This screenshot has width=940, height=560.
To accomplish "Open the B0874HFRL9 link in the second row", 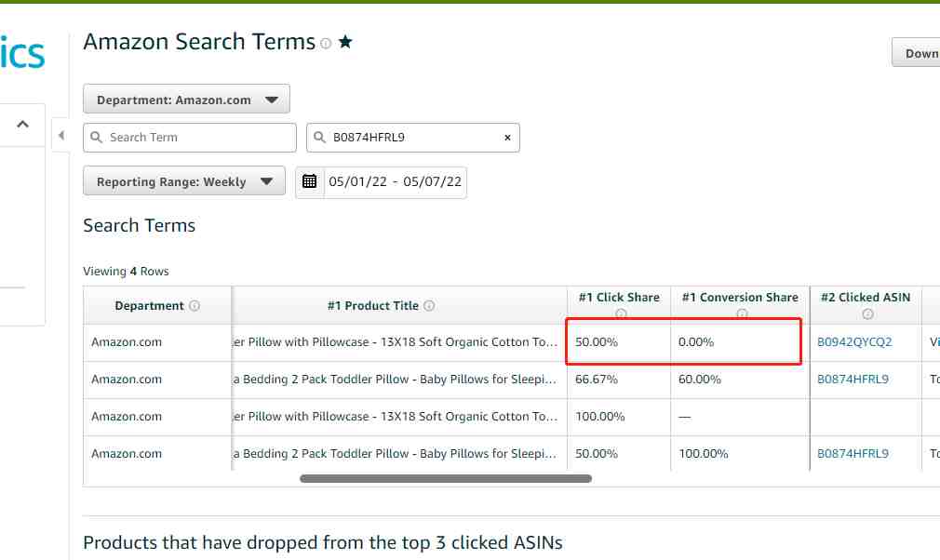I will coord(853,380).
